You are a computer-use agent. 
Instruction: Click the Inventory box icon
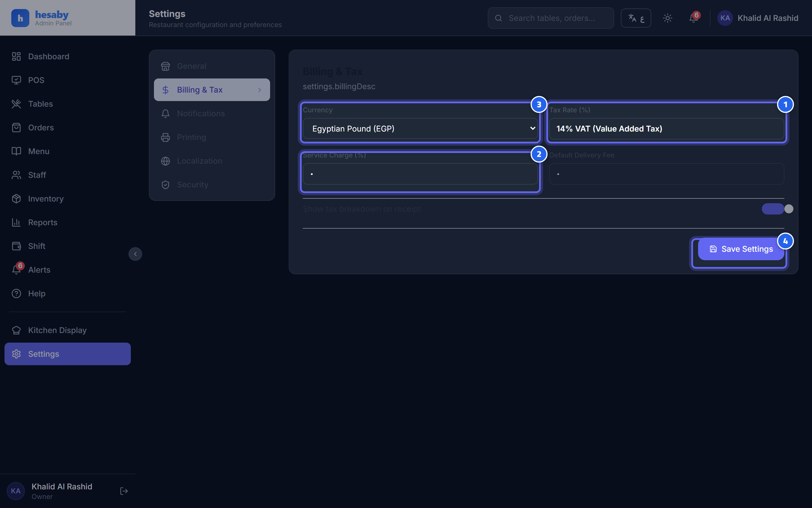16,199
